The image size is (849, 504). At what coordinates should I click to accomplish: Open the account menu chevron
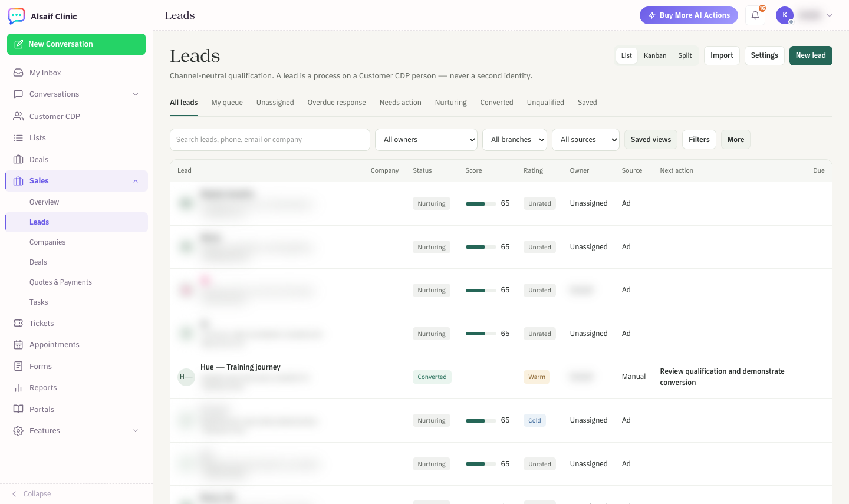(x=830, y=15)
